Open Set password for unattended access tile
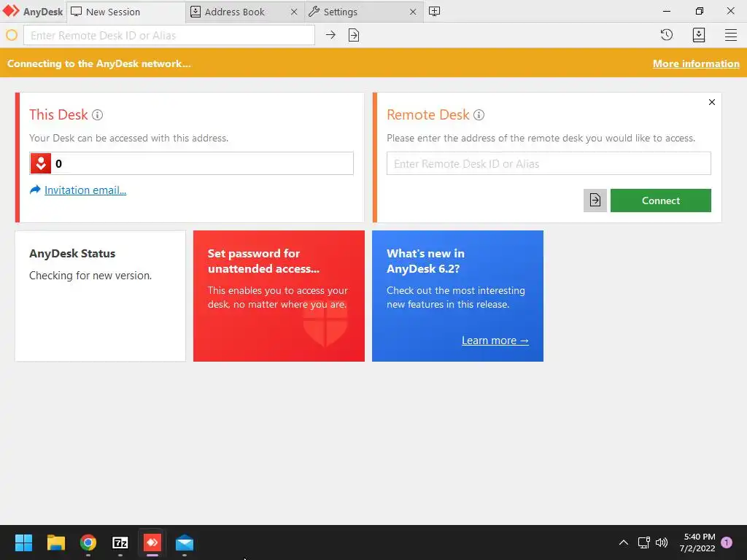The width and height of the screenshot is (747, 560). 279,296
